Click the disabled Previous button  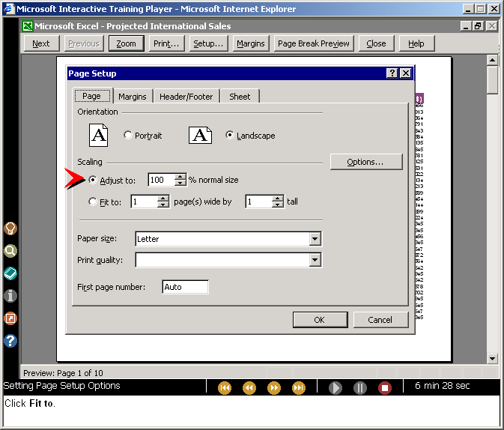point(84,43)
